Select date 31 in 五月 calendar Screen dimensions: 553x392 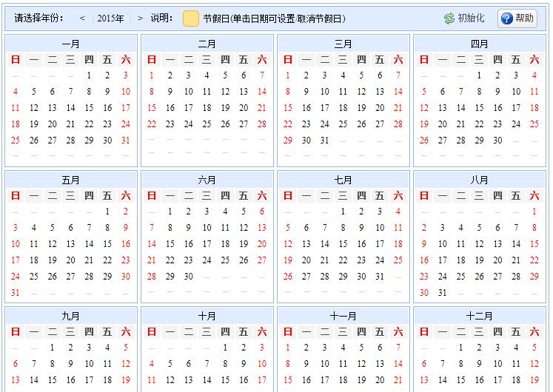[15, 293]
